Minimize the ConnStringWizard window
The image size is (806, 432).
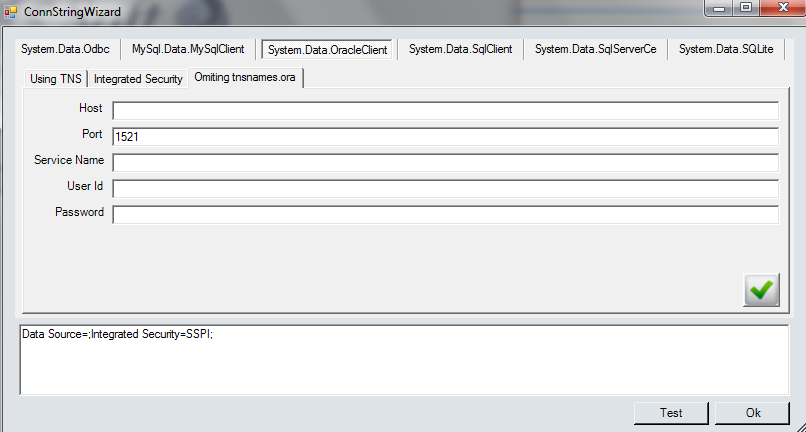[x=720, y=8]
